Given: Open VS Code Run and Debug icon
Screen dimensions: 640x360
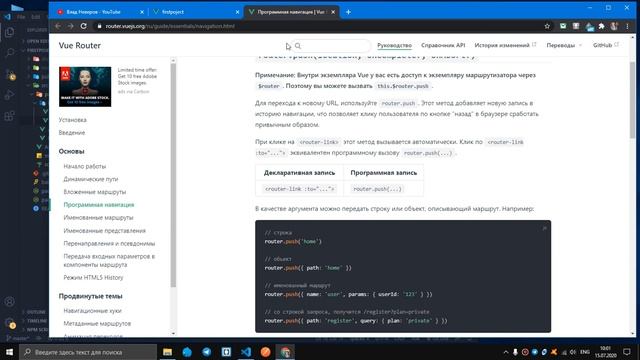Looking at the screenshot, I should tap(9, 95).
